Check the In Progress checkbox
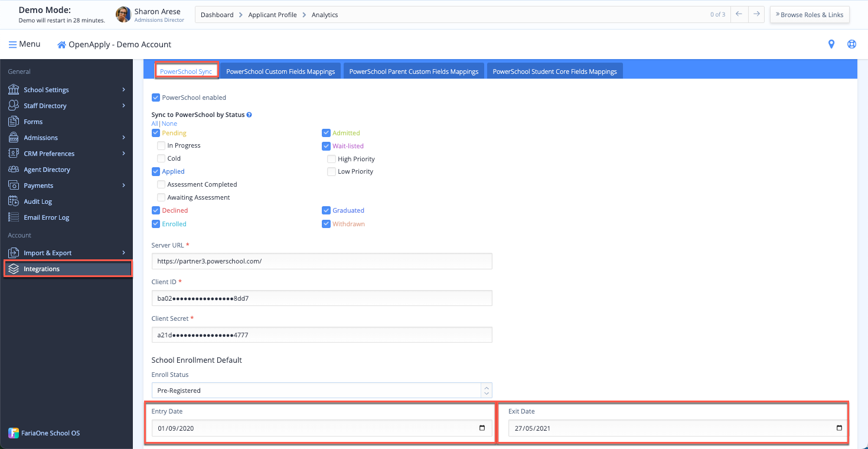Screen dimensions: 868x449 point(161,145)
